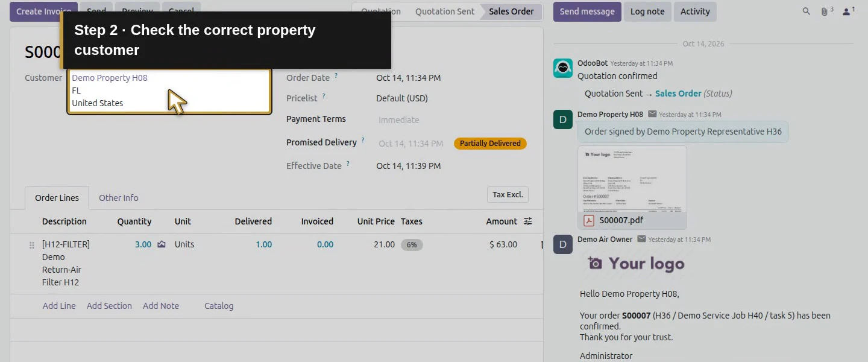Image resolution: width=868 pixels, height=362 pixels.
Task: Sort by the Invoiced column header
Action: click(x=317, y=221)
